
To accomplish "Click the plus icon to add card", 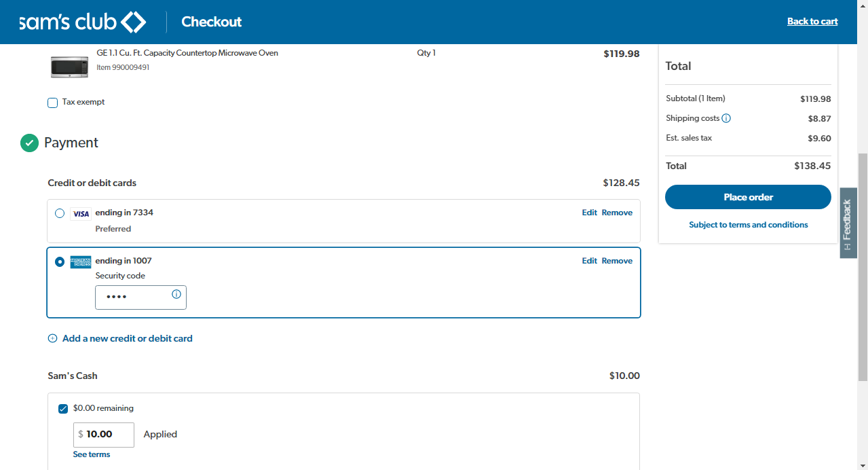I will pos(52,338).
